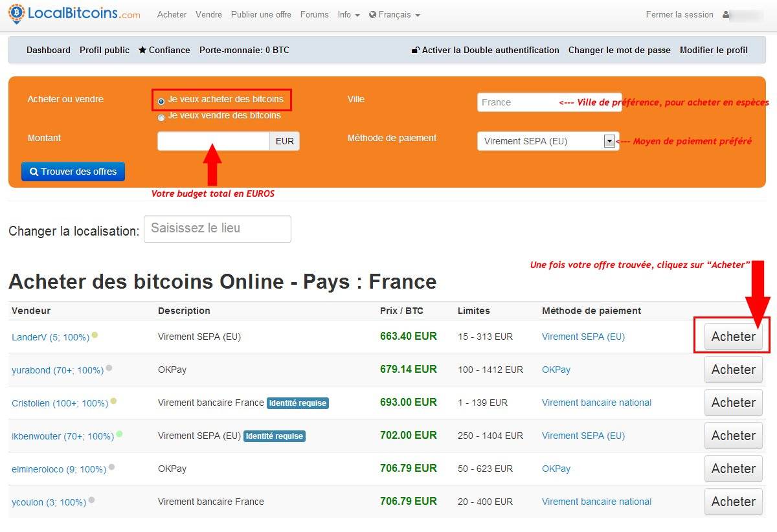
Task: Click 'Identité requise' badge in ikbenwouter row
Action: coord(275,436)
